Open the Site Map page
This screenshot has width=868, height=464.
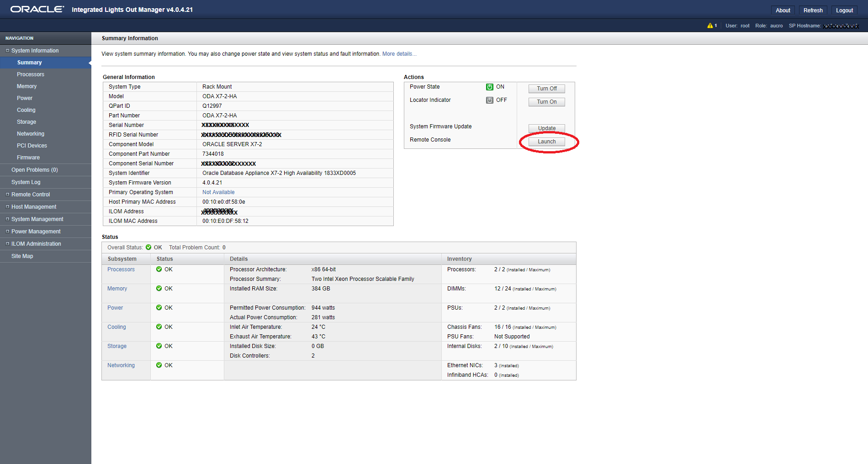(22, 256)
